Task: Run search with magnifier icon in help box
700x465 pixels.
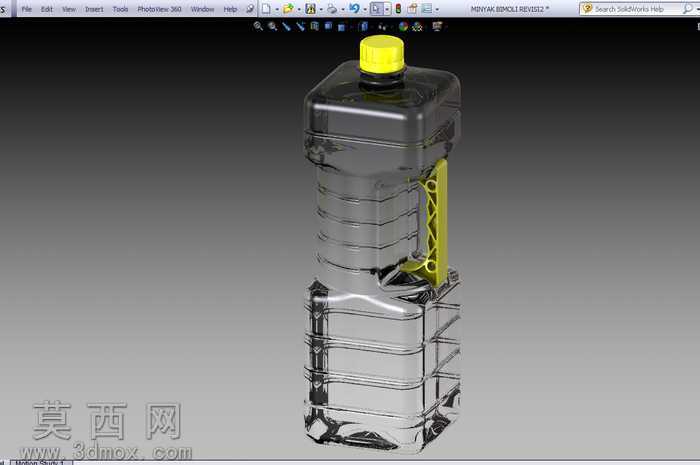Action: click(688, 8)
